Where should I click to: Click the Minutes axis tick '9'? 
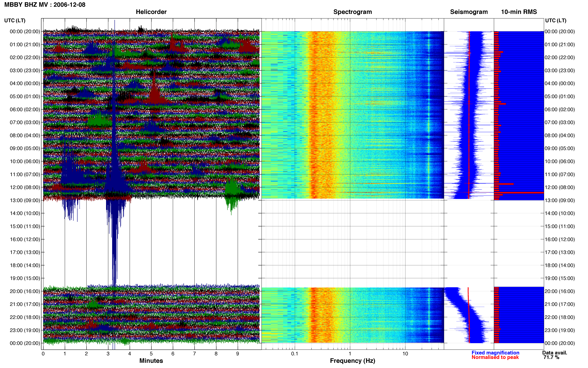coord(238,354)
